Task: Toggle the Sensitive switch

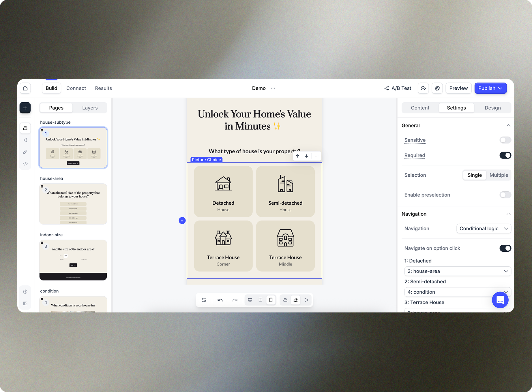Action: 505,140
